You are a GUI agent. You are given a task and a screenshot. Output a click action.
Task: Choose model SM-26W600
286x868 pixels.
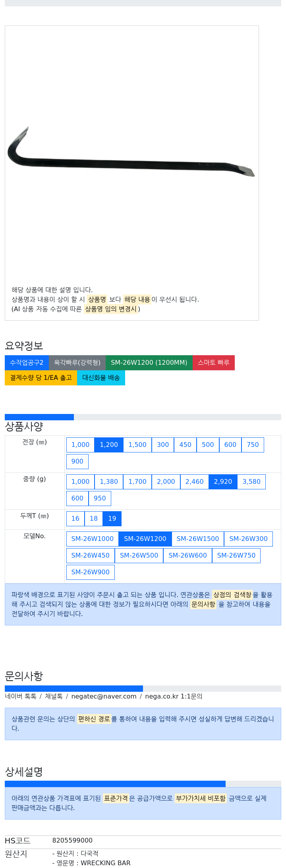[x=187, y=556]
